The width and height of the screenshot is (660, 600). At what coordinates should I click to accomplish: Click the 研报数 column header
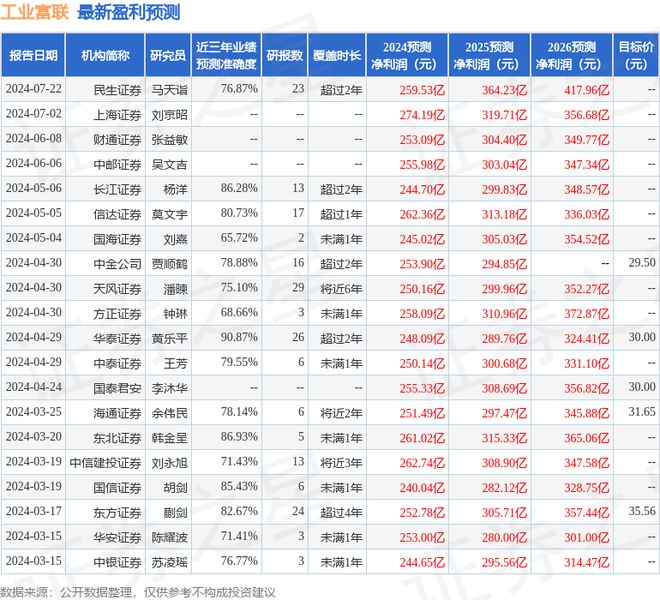[x=285, y=56]
